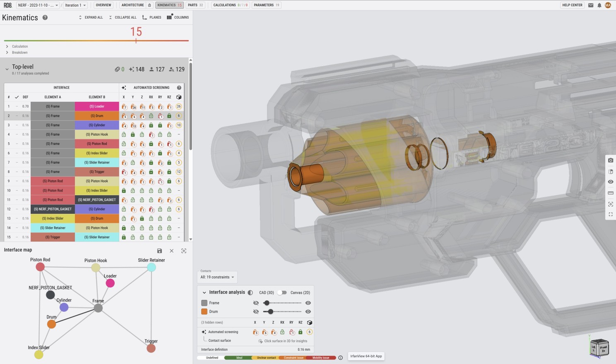Open the visibility eye tool on the right sidebar
Image resolution: width=616 pixels, height=364 pixels.
coord(611,182)
